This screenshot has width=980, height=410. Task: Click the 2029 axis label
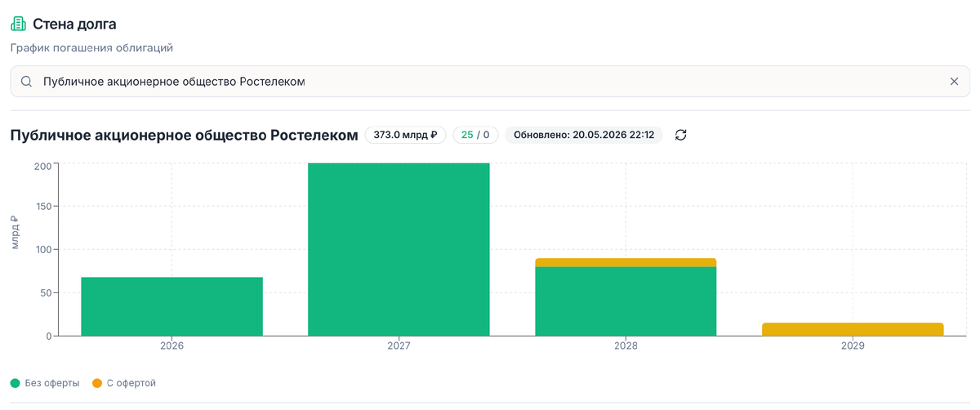click(853, 346)
